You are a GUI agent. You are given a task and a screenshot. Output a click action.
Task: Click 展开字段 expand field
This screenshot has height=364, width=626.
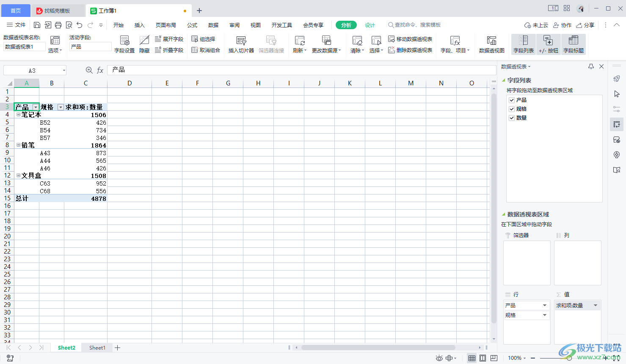pyautogui.click(x=169, y=39)
